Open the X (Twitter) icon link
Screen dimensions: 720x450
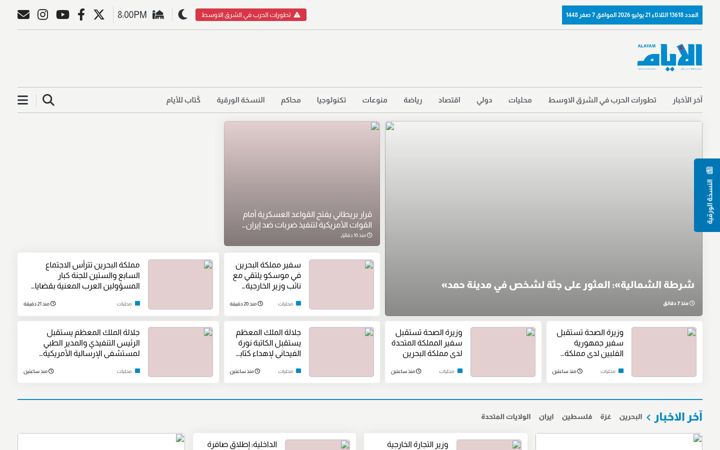[99, 15]
